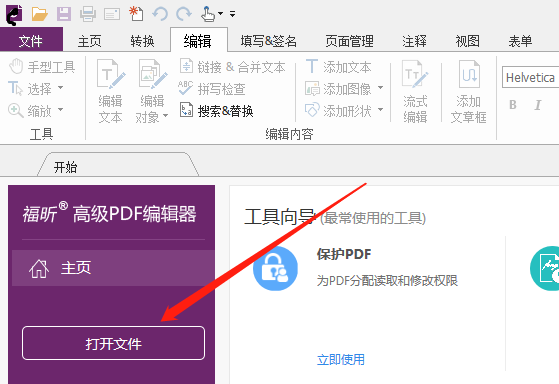559x384 pixels.
Task: Open the 页面管理 ribbon tab
Action: pos(349,41)
